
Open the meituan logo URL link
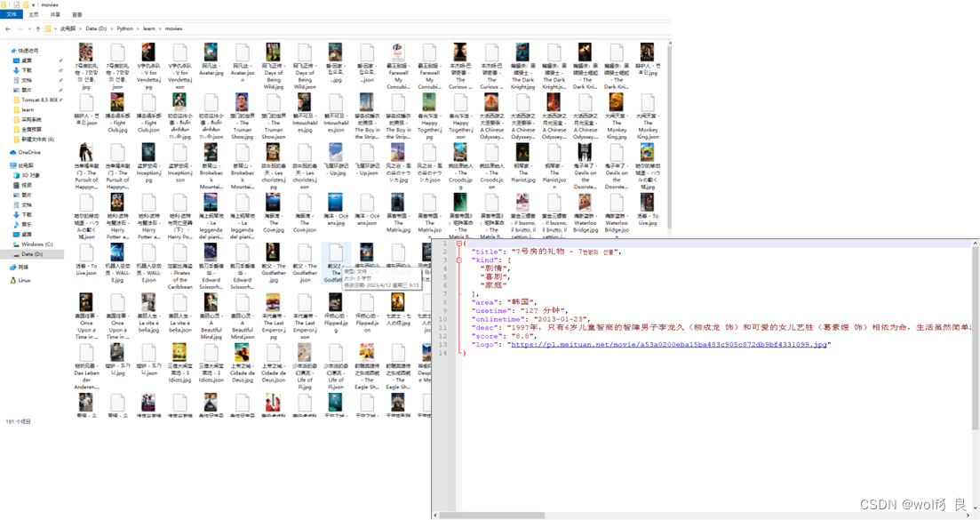[669, 344]
